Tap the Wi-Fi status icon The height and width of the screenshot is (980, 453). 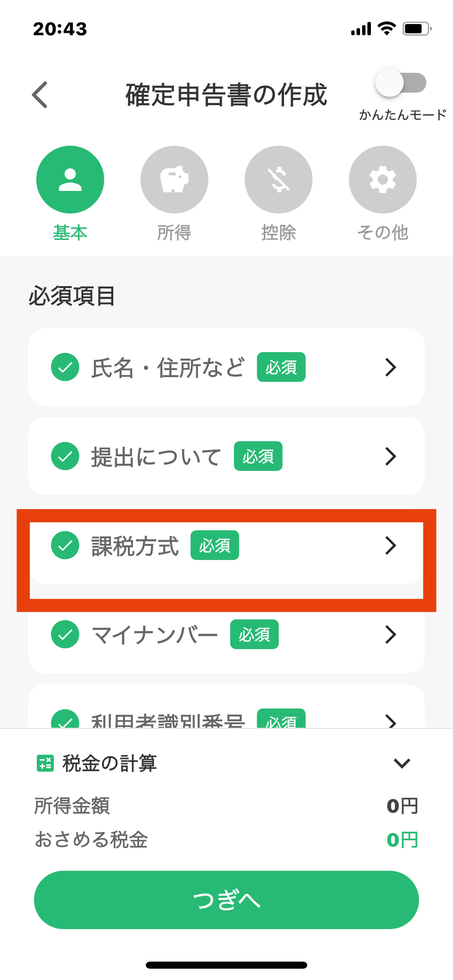(x=387, y=29)
